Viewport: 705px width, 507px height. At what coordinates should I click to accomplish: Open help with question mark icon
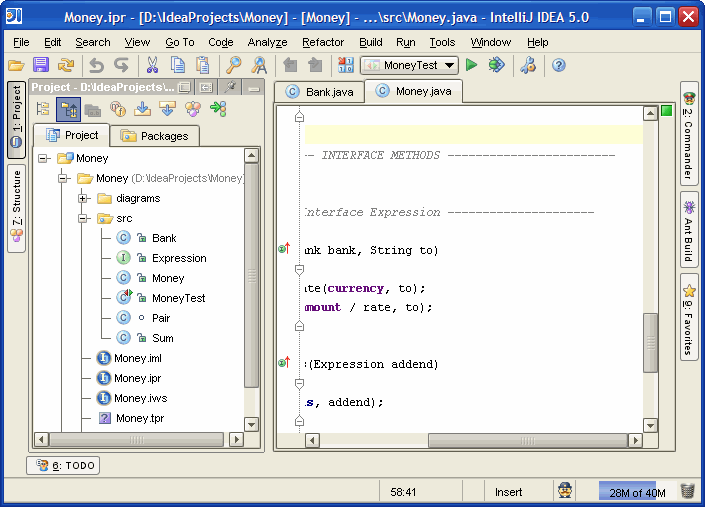[x=558, y=66]
